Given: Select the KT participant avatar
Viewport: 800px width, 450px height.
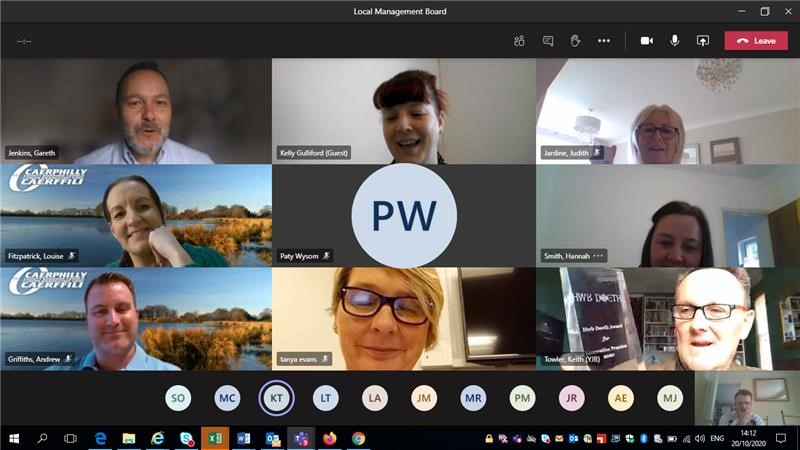Looking at the screenshot, I should (x=276, y=398).
